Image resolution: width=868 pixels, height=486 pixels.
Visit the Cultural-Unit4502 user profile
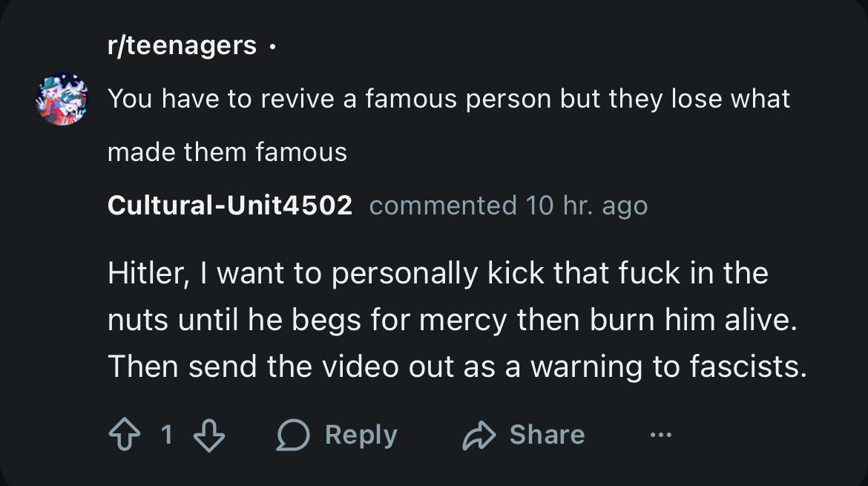[229, 206]
